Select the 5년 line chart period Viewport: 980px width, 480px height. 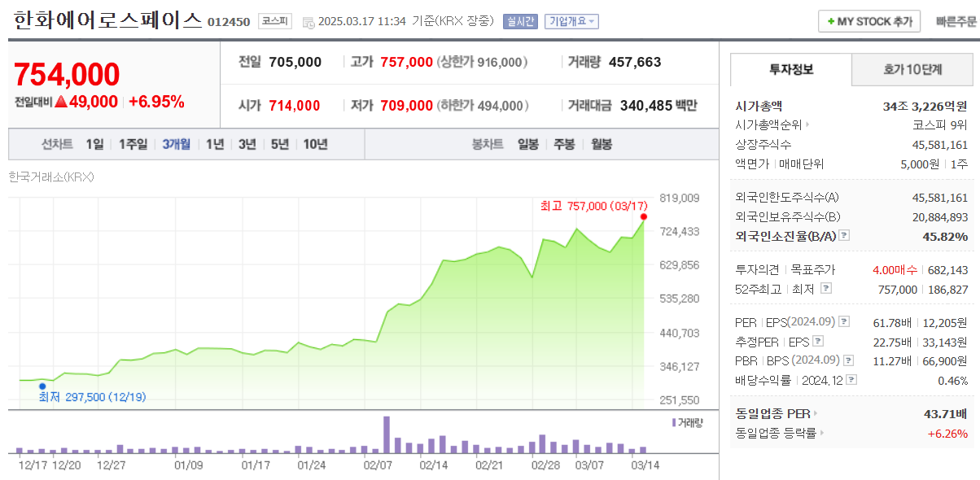tap(280, 144)
